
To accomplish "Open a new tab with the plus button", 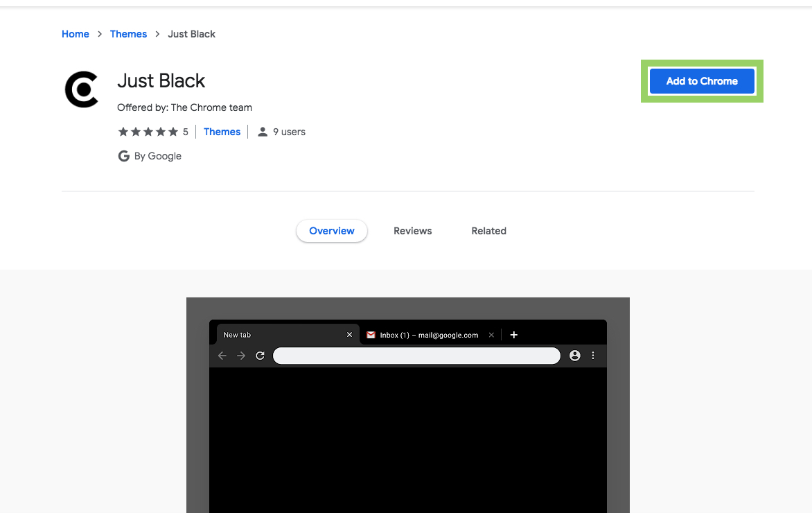I will click(513, 334).
